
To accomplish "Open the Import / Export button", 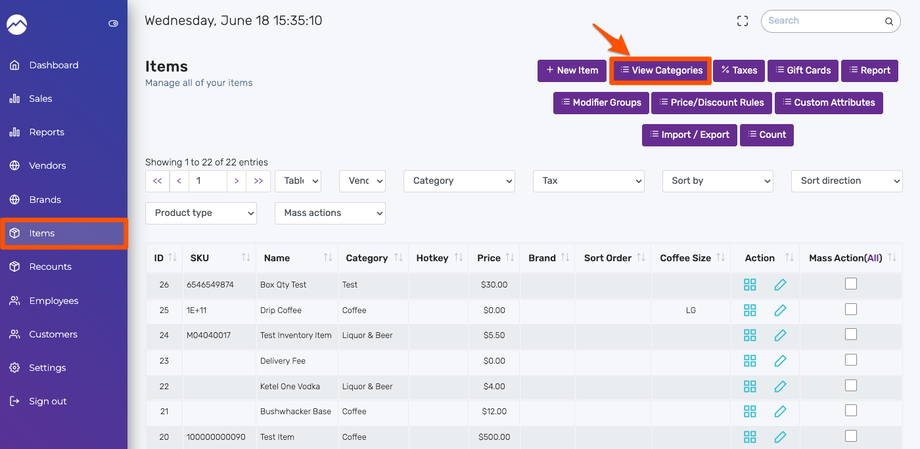I will click(x=689, y=135).
